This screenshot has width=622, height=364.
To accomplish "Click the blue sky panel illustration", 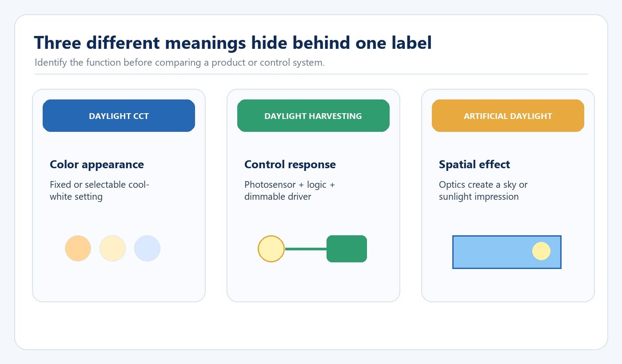I will pyautogui.click(x=507, y=252).
